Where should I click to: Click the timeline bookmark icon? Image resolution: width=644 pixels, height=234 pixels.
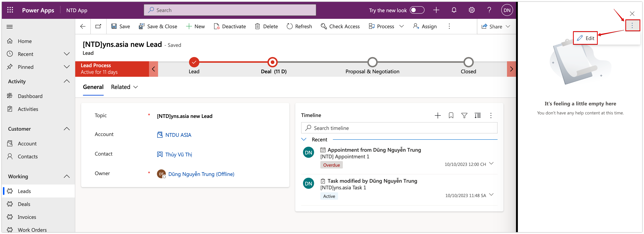tap(451, 115)
